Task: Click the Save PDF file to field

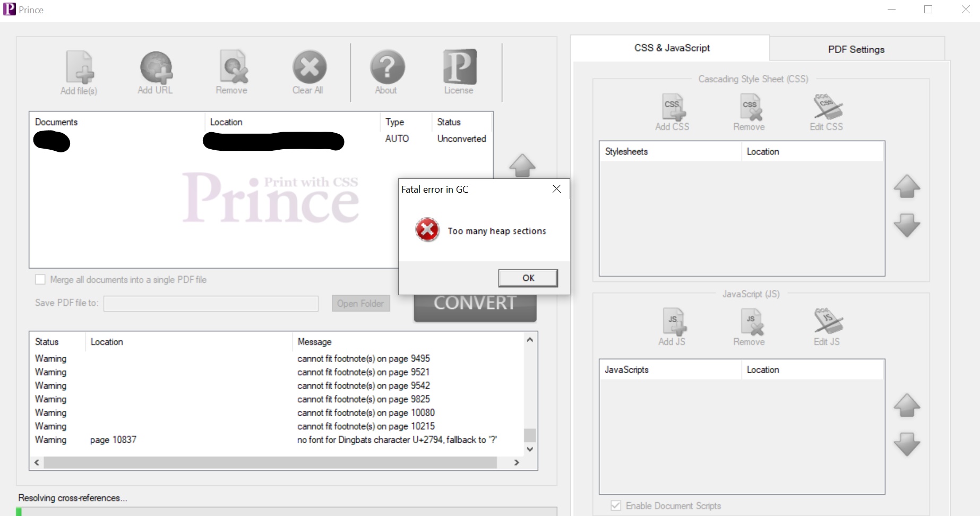Action: [211, 303]
